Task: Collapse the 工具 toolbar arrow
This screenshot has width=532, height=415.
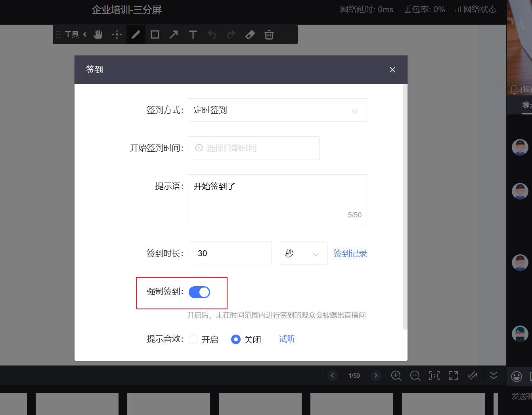Action: coord(84,34)
